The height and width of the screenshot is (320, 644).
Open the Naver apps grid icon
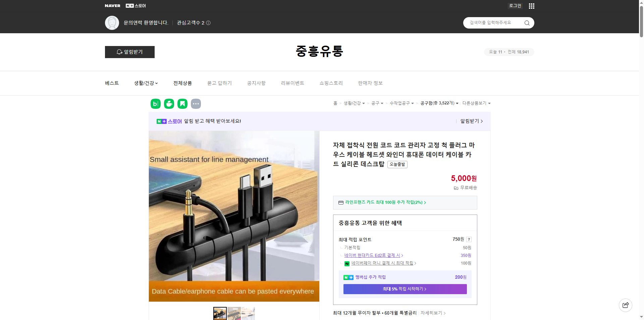pyautogui.click(x=531, y=6)
